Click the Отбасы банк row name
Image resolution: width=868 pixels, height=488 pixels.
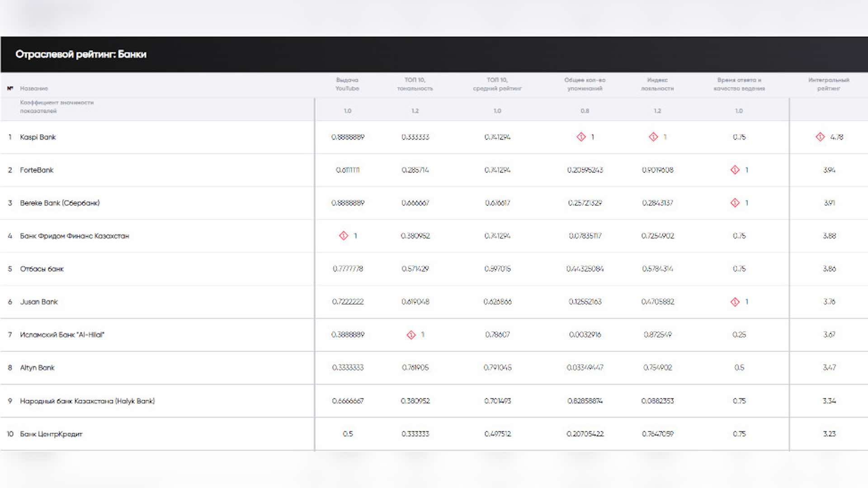(x=42, y=269)
